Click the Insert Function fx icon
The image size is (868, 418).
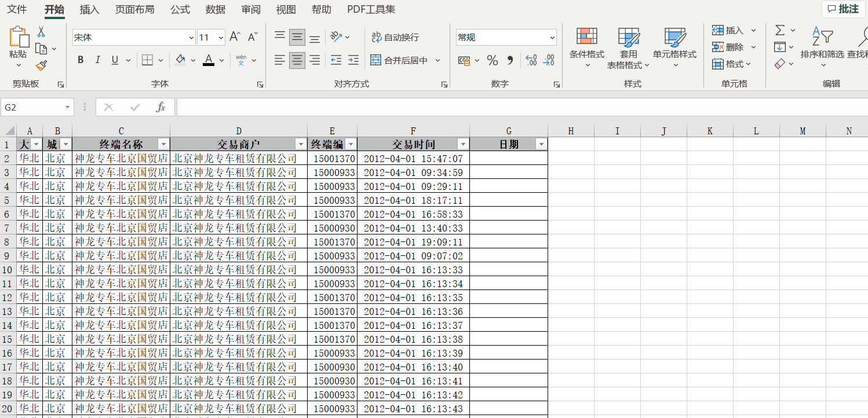pos(161,107)
